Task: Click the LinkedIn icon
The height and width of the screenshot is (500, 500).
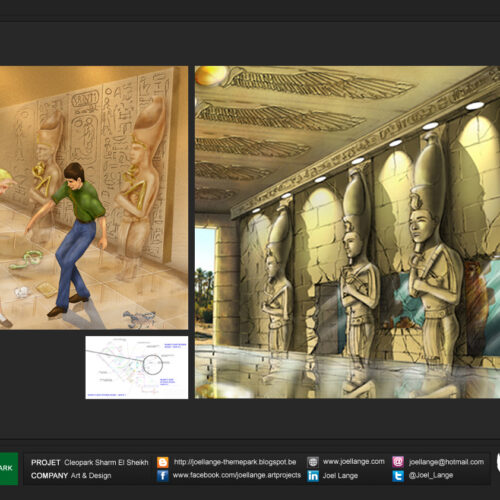Action: (313, 476)
